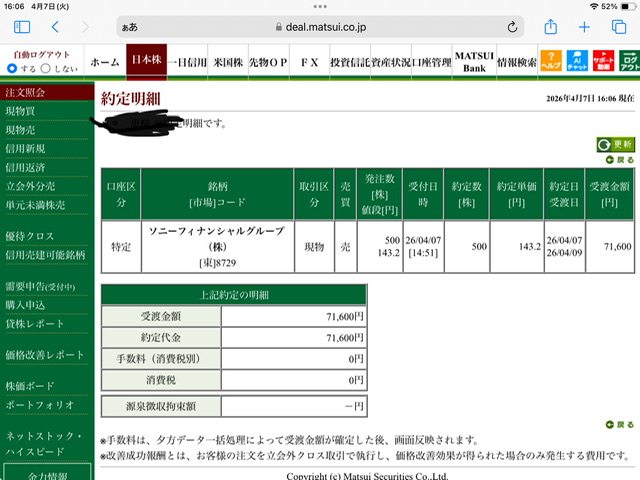640x480 pixels.
Task: Select 現物売 in the sidebar
Action: click(20, 130)
